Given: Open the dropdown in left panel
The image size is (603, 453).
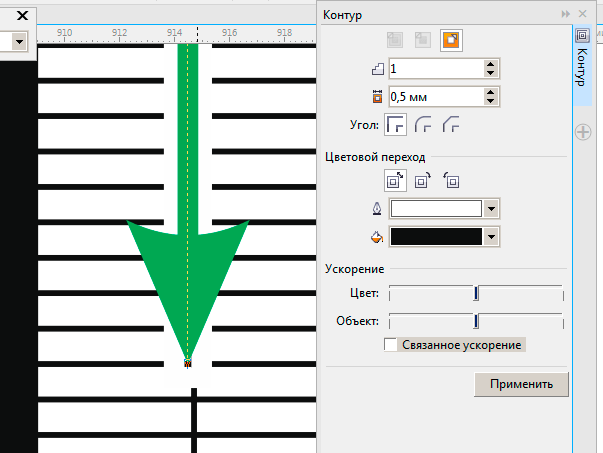Looking at the screenshot, I should coord(19,42).
